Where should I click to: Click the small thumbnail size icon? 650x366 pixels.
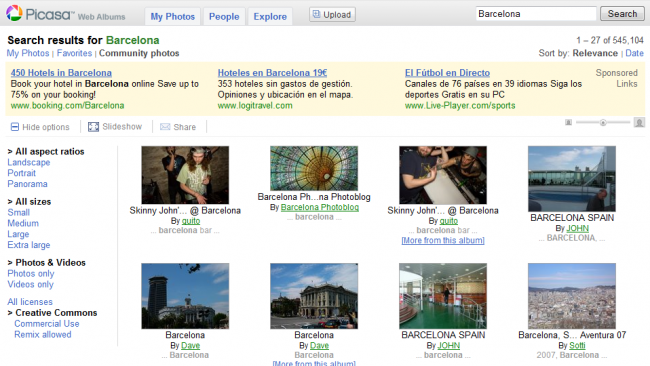[x=568, y=122]
